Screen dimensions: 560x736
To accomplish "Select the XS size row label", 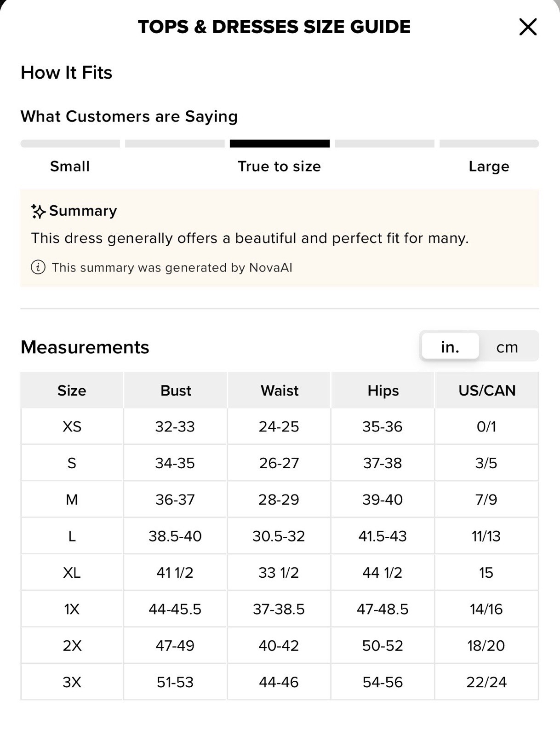I will (x=72, y=426).
